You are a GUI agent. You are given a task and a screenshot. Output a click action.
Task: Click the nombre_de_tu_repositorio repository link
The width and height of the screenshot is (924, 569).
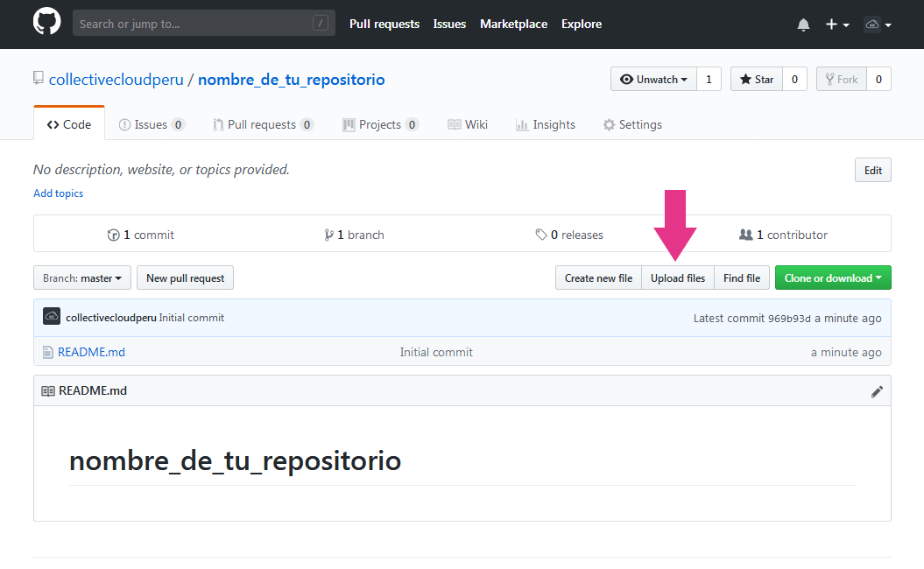(x=291, y=80)
